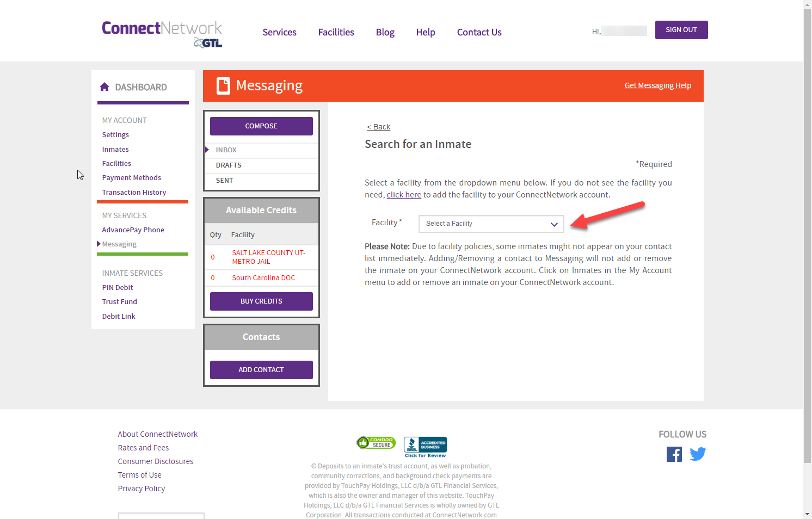Click the ConnectNetwork GTL logo
Screen dimensions: 812x519
point(162,34)
